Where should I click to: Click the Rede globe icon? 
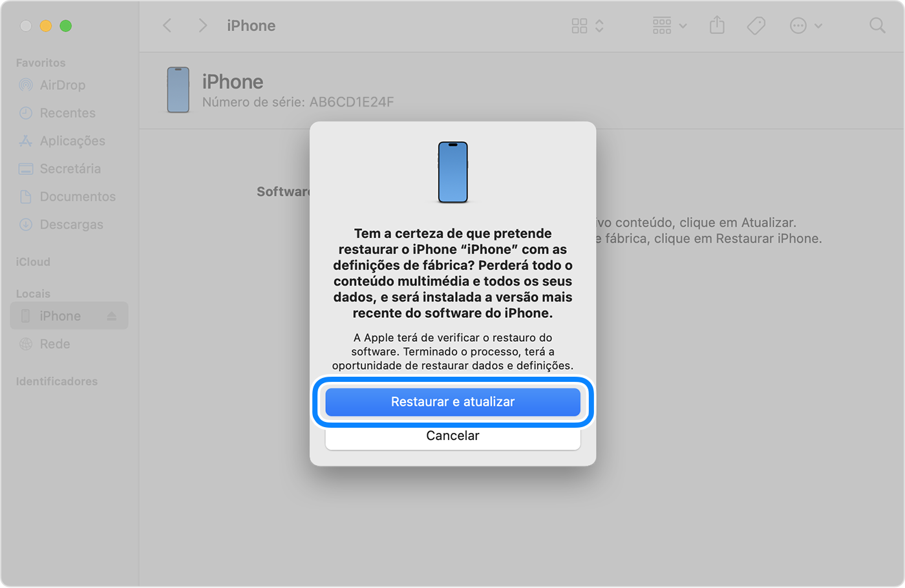26,344
